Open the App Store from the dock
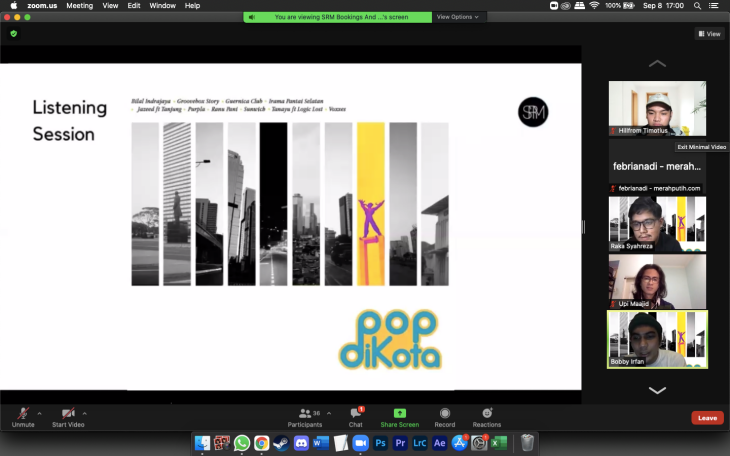The height and width of the screenshot is (456, 730). [459, 443]
